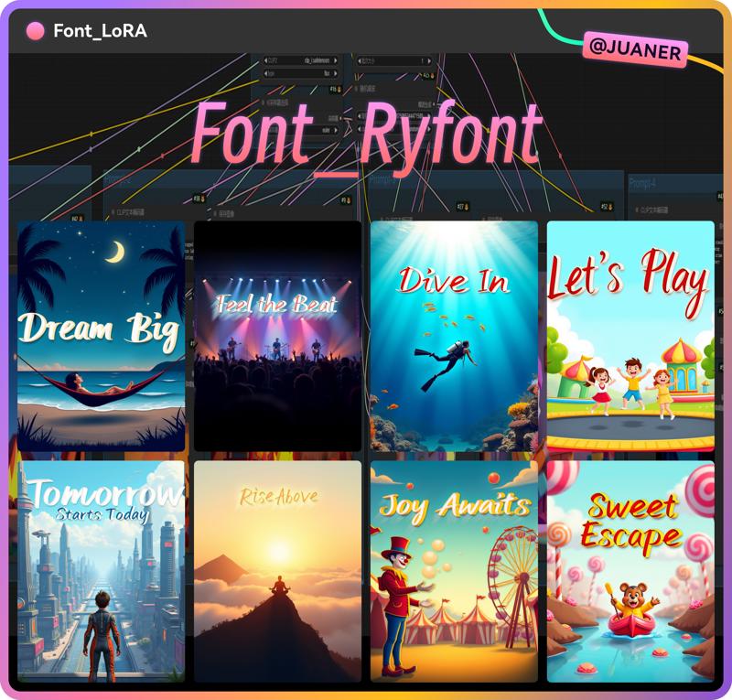This screenshot has height=700, width=732.
Task: Open the Tomorrow Starts Today city poster
Action: point(102,571)
